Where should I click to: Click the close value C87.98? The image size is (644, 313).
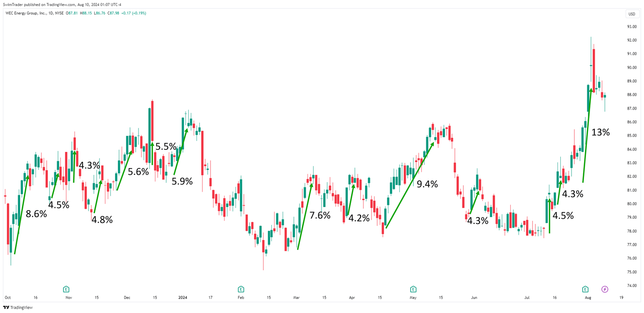click(113, 13)
